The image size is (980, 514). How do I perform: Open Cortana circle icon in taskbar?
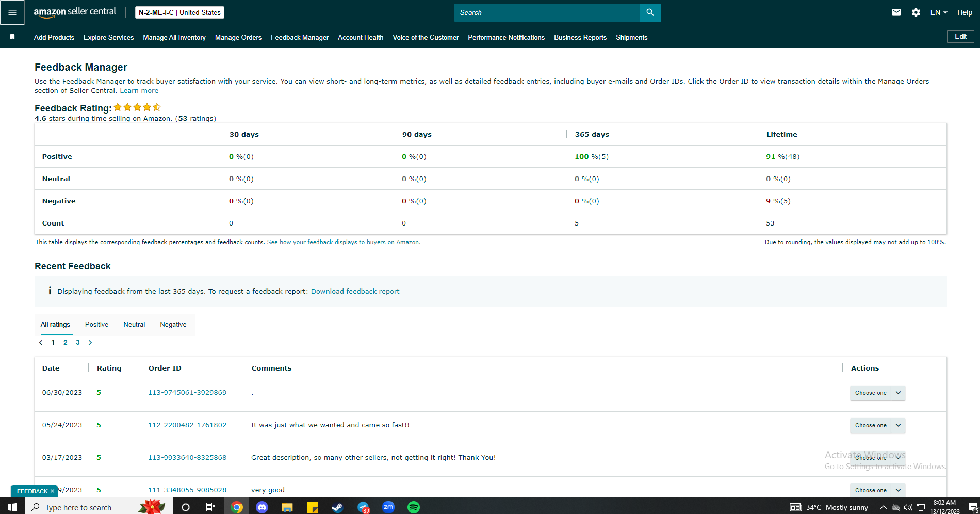pos(186,507)
